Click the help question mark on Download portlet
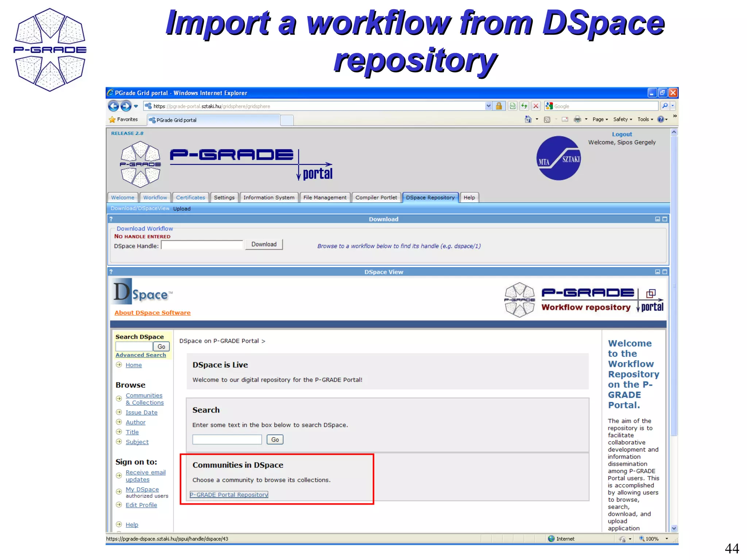The height and width of the screenshot is (560, 747). pyautogui.click(x=111, y=219)
